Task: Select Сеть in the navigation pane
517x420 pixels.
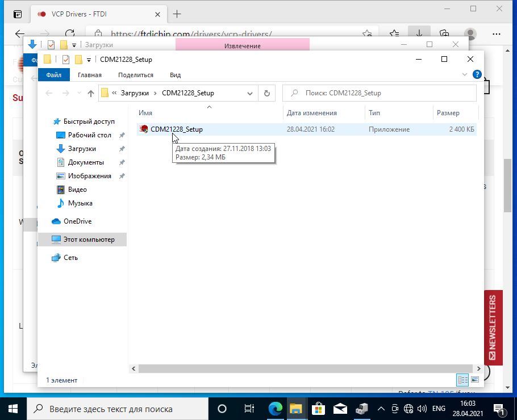Action: pos(70,258)
